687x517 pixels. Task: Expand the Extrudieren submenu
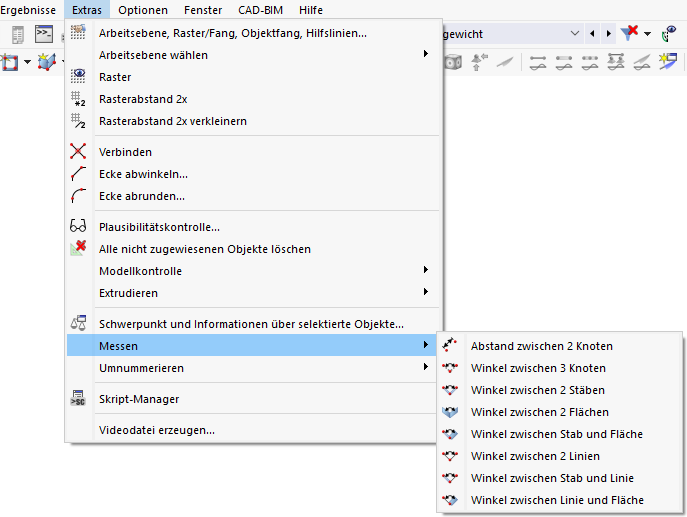253,293
